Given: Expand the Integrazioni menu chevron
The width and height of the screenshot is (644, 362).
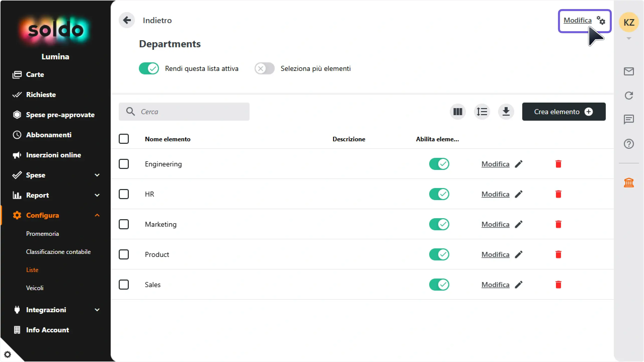Looking at the screenshot, I should pos(97,310).
